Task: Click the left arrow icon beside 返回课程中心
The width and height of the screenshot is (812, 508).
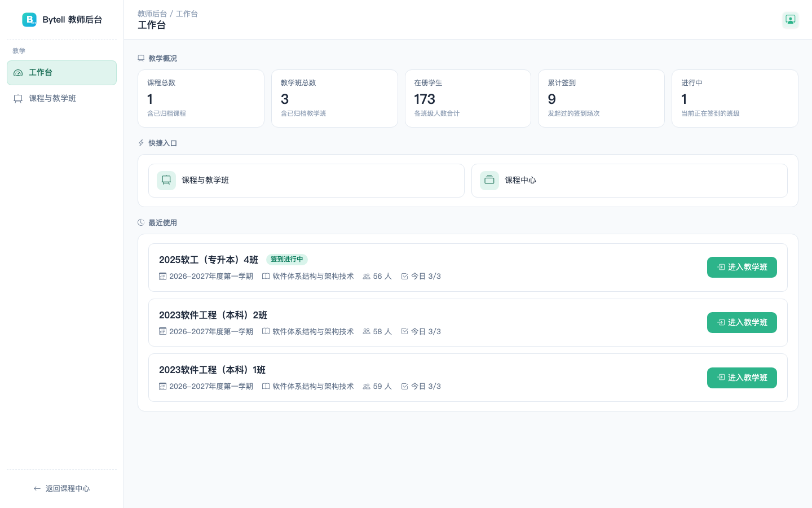Action: point(37,488)
